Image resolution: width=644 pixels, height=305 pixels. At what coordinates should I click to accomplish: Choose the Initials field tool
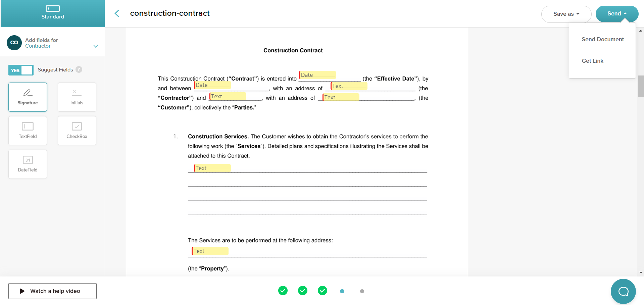click(x=77, y=97)
